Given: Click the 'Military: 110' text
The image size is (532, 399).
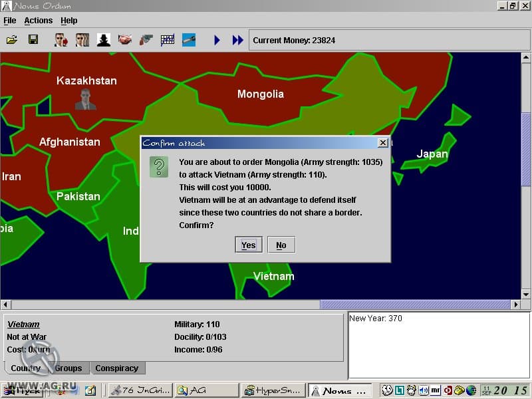Looking at the screenshot, I should pos(197,325).
